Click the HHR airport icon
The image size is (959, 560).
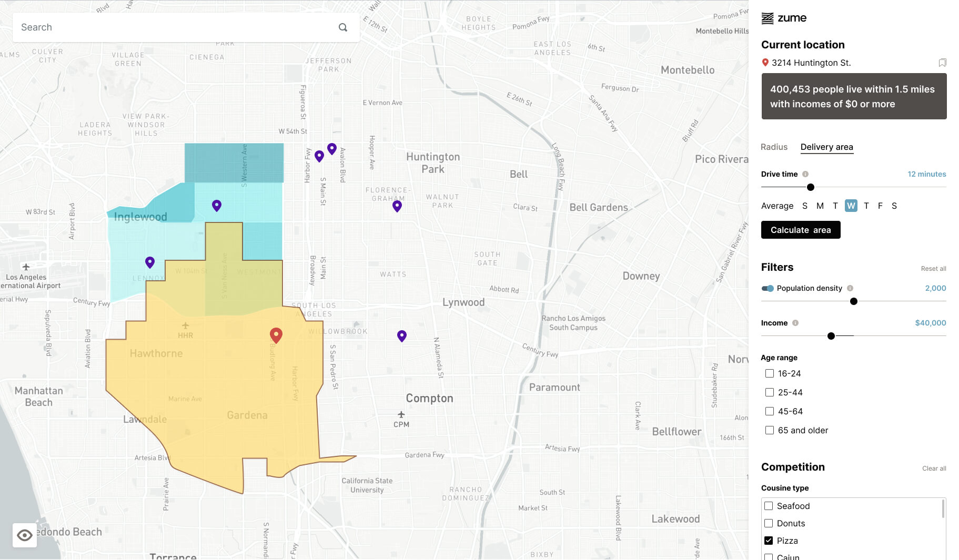(x=185, y=326)
